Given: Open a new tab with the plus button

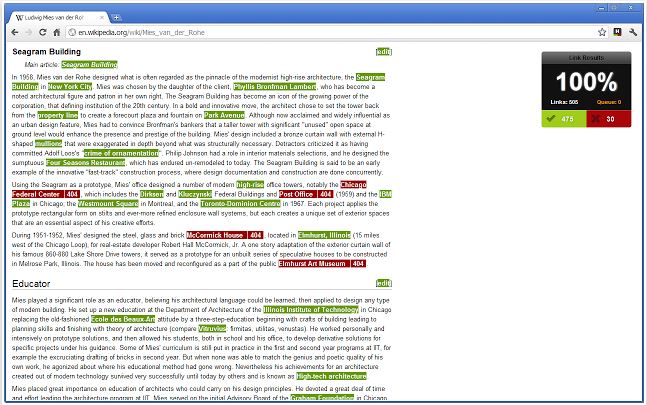Looking at the screenshot, I should point(116,17).
